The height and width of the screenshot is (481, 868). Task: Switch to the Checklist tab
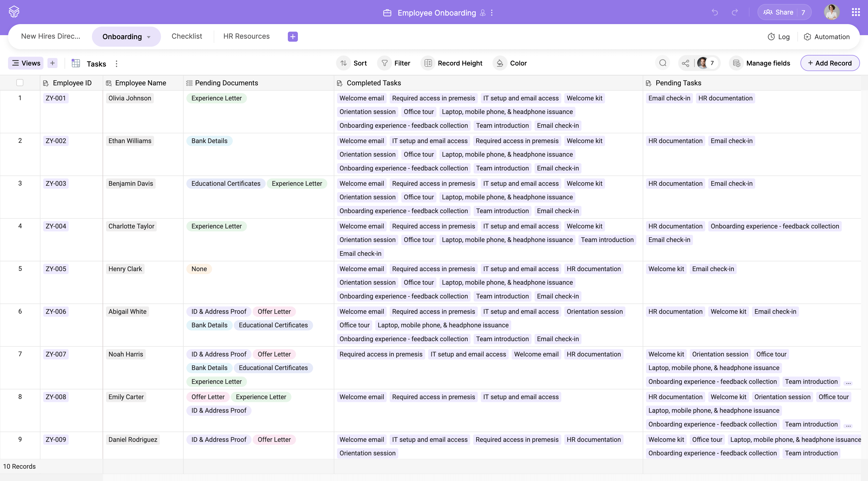[187, 36]
